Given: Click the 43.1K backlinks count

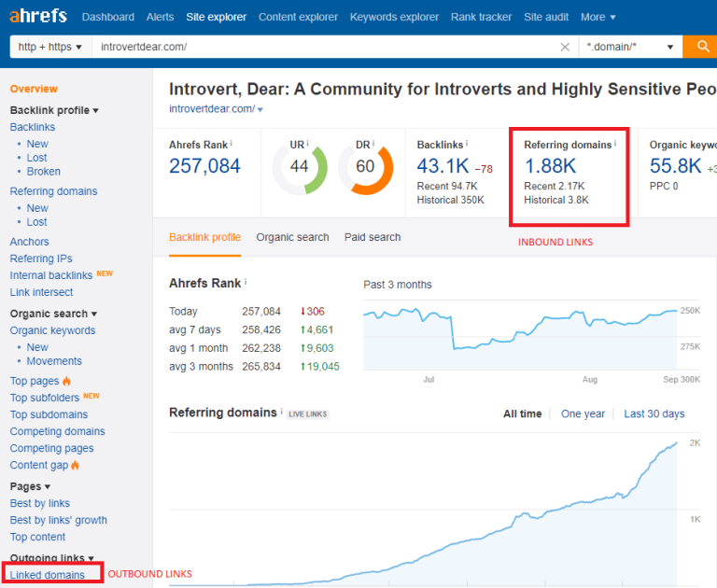Looking at the screenshot, I should pyautogui.click(x=443, y=166).
